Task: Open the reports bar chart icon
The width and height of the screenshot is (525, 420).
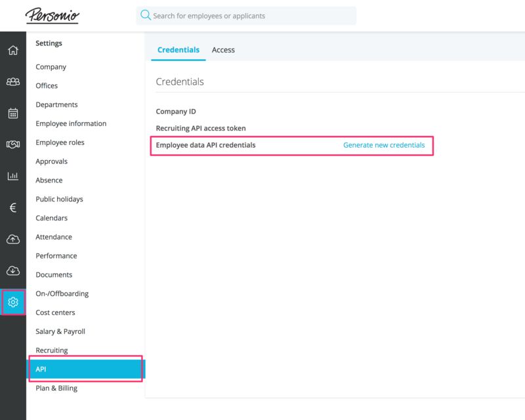Action: click(x=12, y=176)
